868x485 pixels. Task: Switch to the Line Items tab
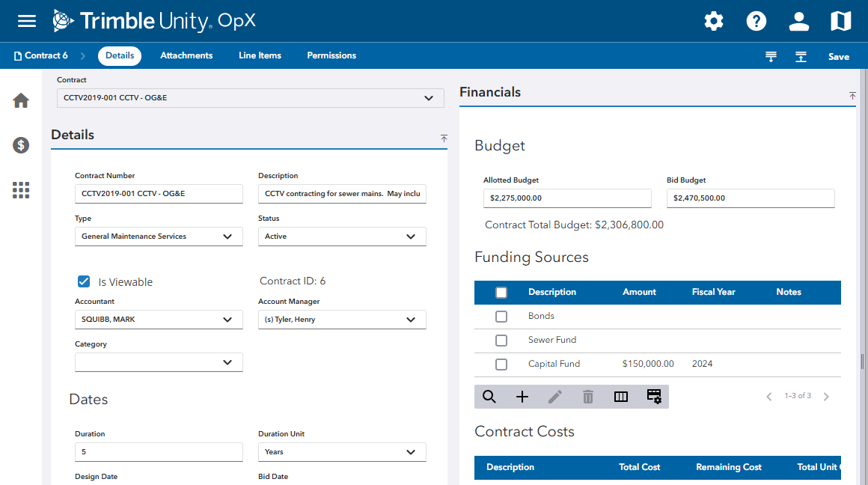coord(260,55)
